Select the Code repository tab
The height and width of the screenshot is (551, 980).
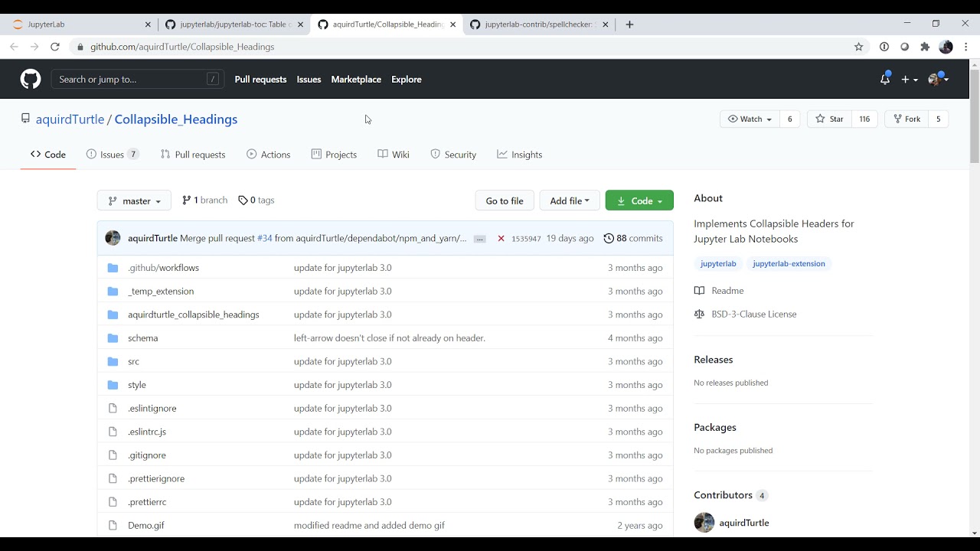(x=48, y=155)
